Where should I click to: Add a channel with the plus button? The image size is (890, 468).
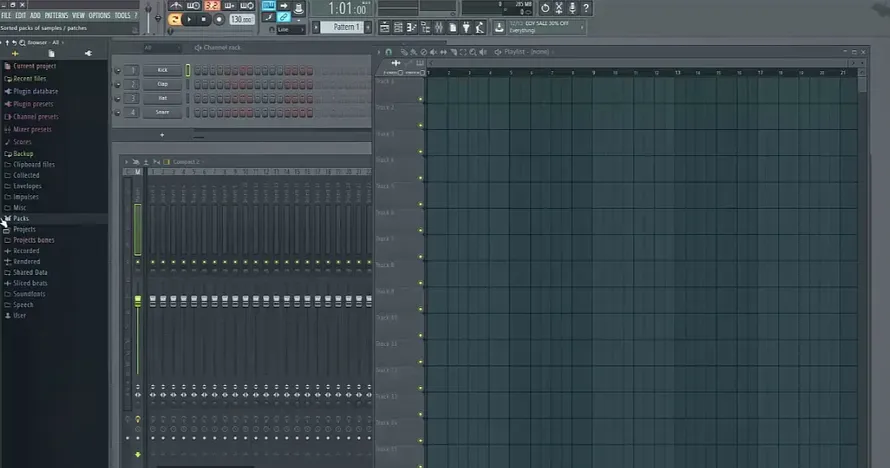point(162,135)
